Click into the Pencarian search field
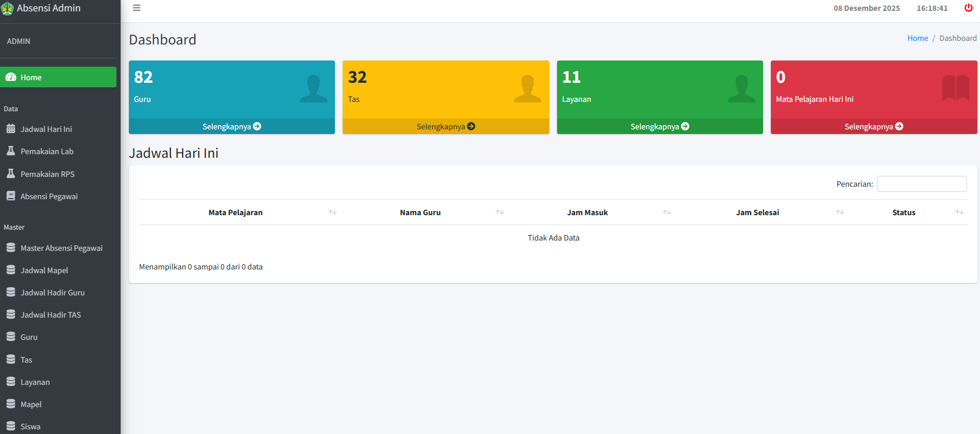The image size is (980, 434). tap(922, 184)
